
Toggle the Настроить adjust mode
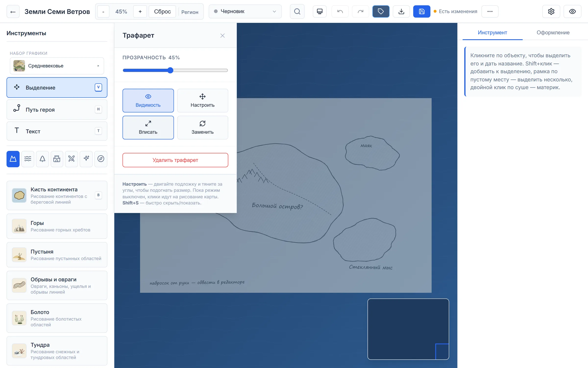(203, 101)
